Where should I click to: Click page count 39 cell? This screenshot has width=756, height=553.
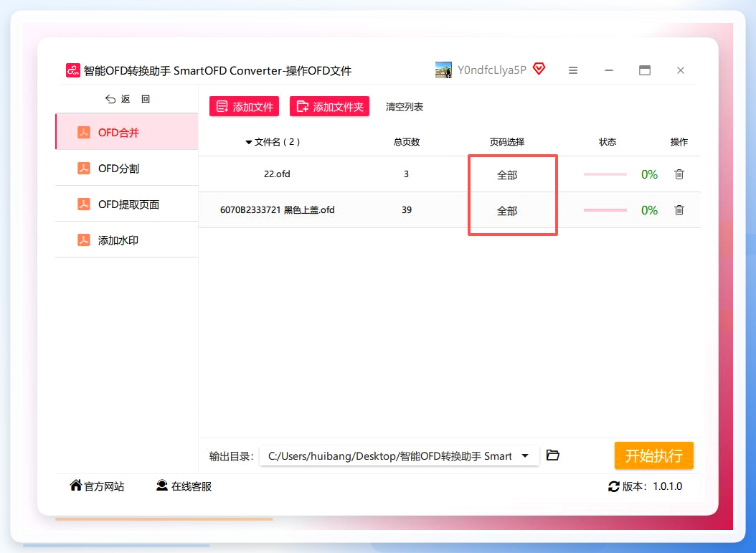407,209
